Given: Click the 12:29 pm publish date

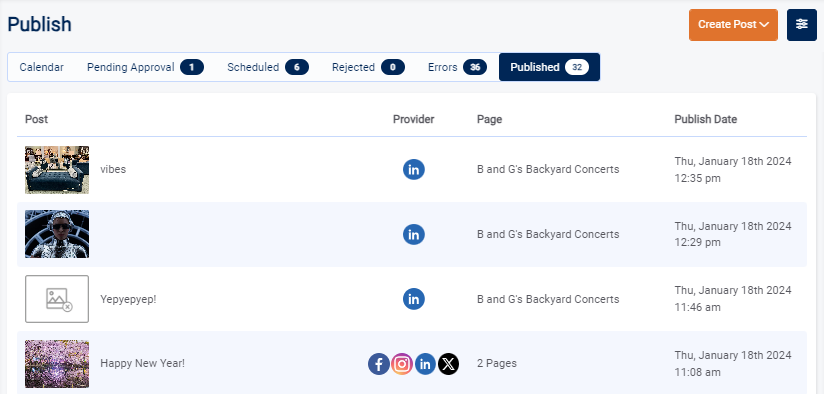Looking at the screenshot, I should [733, 234].
